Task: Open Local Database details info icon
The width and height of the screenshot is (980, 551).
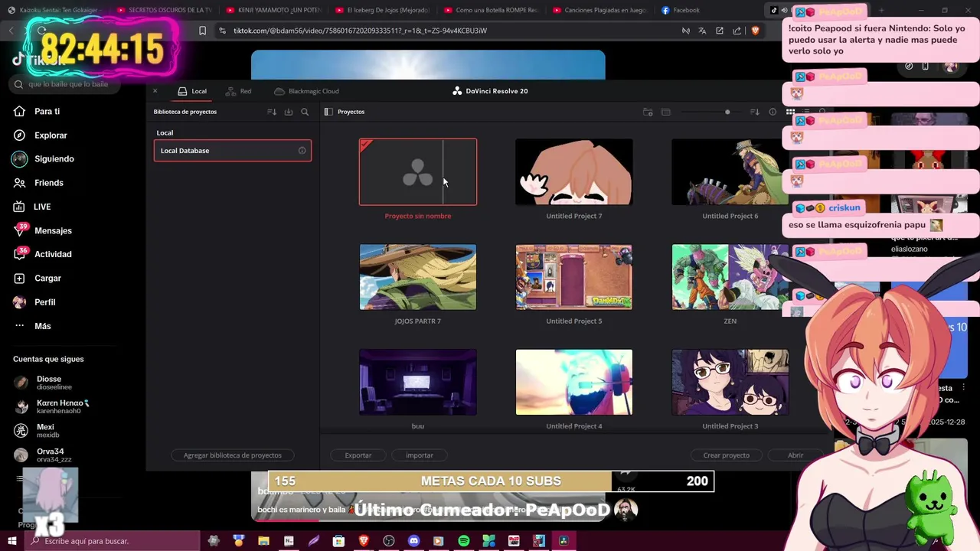Action: [x=302, y=151]
